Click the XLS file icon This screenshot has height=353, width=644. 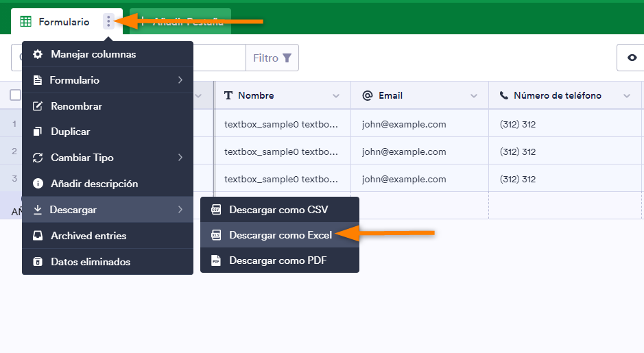[x=215, y=235]
